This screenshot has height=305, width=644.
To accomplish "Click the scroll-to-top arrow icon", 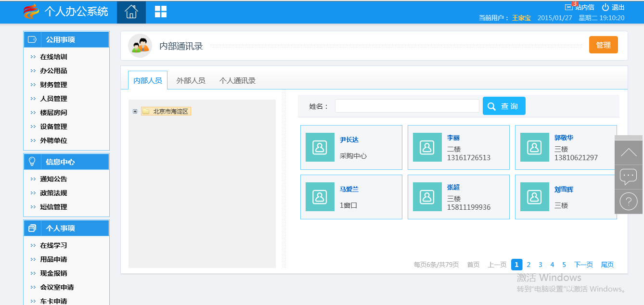I will tap(629, 153).
